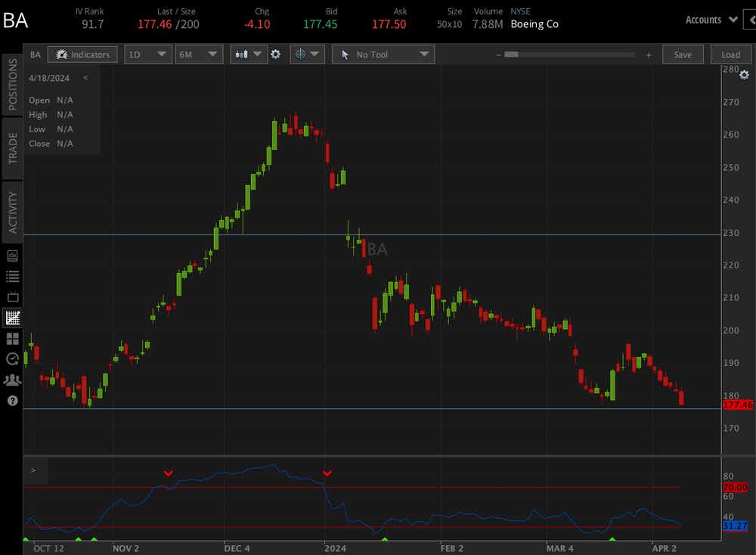
Task: Click the Last price 177.46
Action: [x=155, y=24]
